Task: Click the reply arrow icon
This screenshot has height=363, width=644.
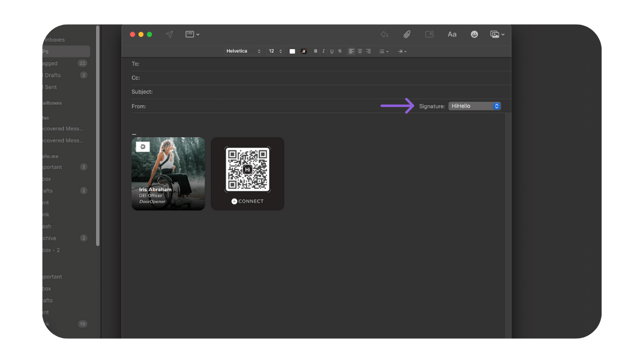Action: pyautogui.click(x=384, y=34)
